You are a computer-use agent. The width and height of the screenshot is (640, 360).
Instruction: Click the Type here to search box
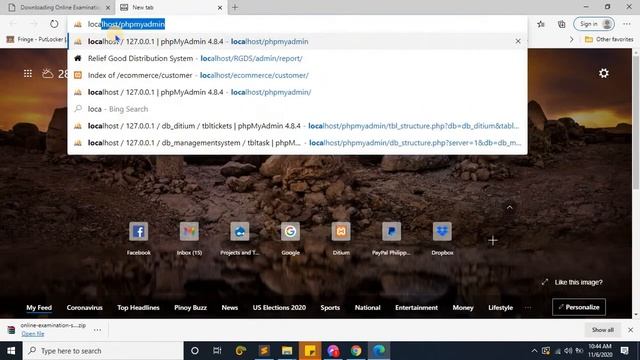(x=103, y=351)
